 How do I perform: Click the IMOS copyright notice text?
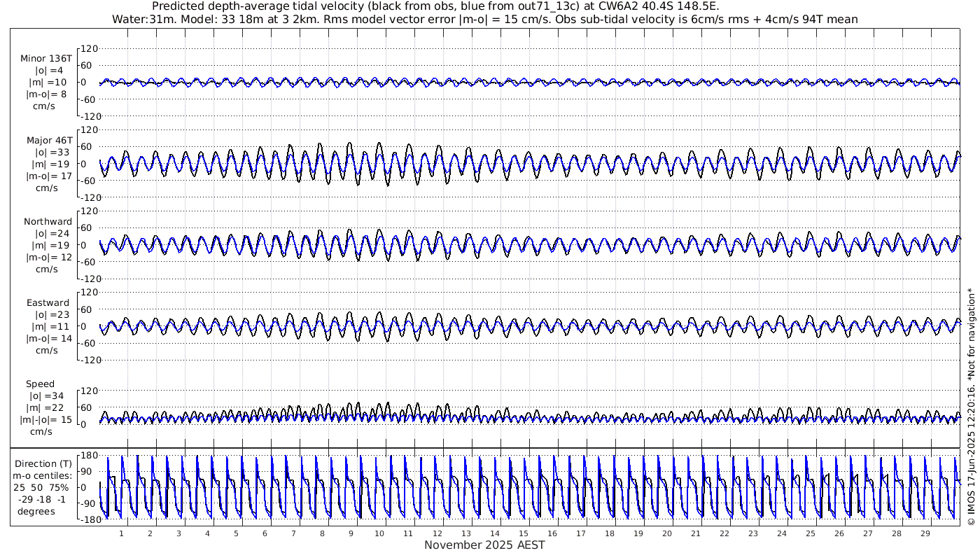(971, 415)
